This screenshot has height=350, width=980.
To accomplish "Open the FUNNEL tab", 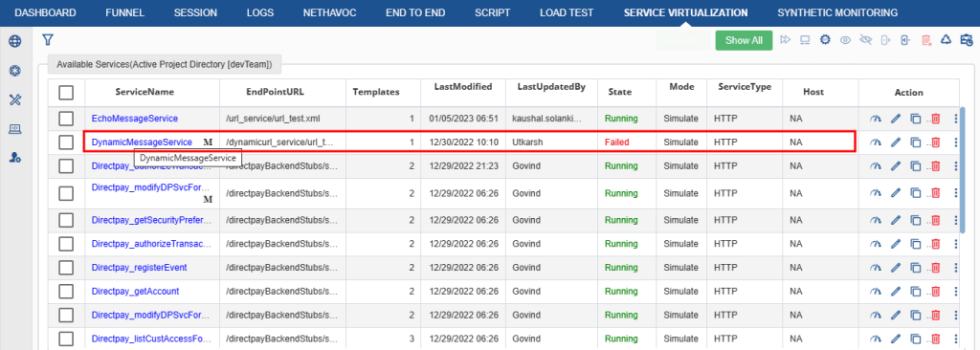I will point(125,12).
